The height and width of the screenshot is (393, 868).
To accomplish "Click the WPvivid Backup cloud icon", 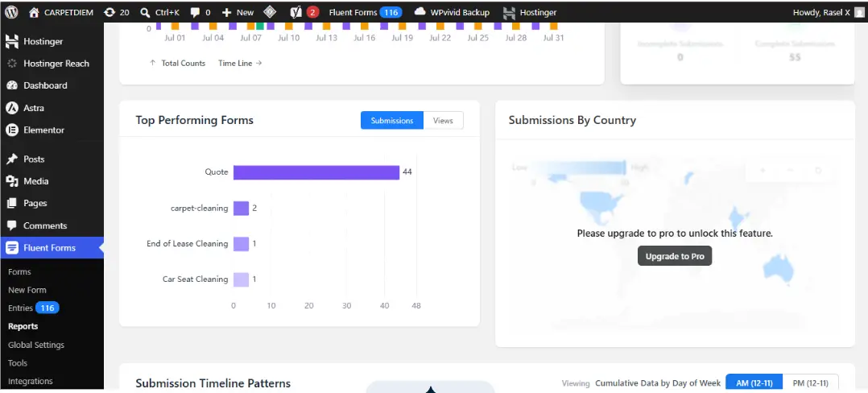I will pos(420,12).
